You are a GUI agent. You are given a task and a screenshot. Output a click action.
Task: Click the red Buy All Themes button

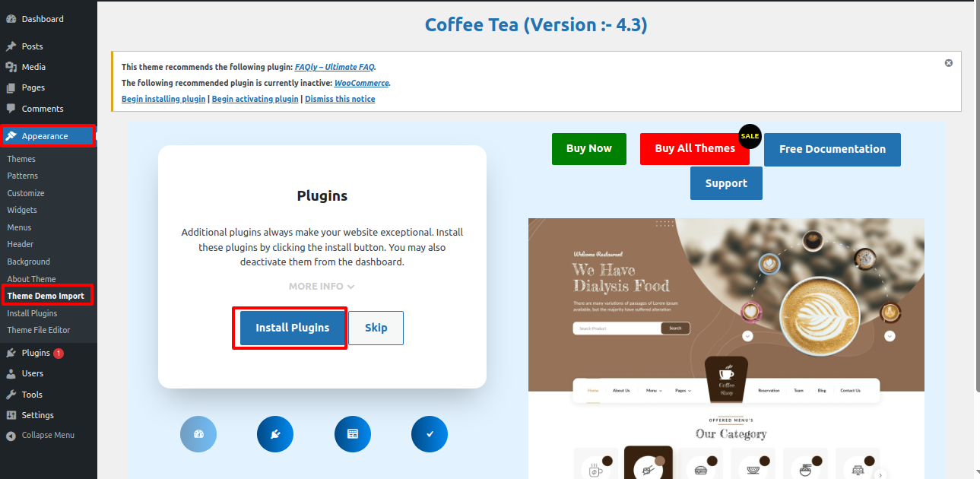[695, 148]
